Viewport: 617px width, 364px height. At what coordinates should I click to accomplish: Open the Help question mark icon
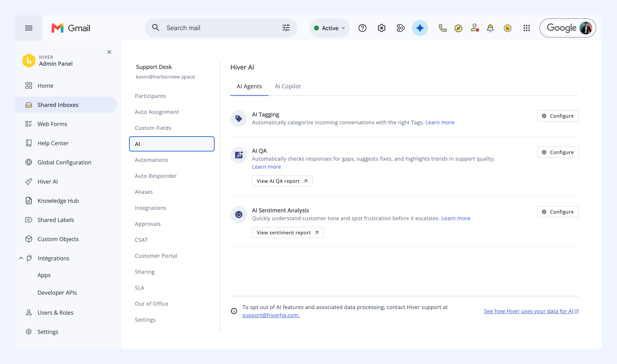[362, 28]
